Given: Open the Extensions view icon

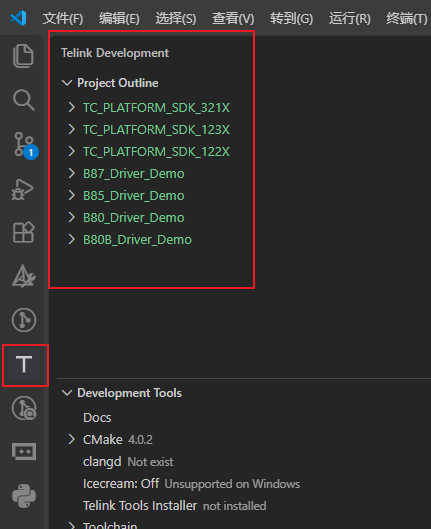Looking at the screenshot, I should pyautogui.click(x=24, y=232).
